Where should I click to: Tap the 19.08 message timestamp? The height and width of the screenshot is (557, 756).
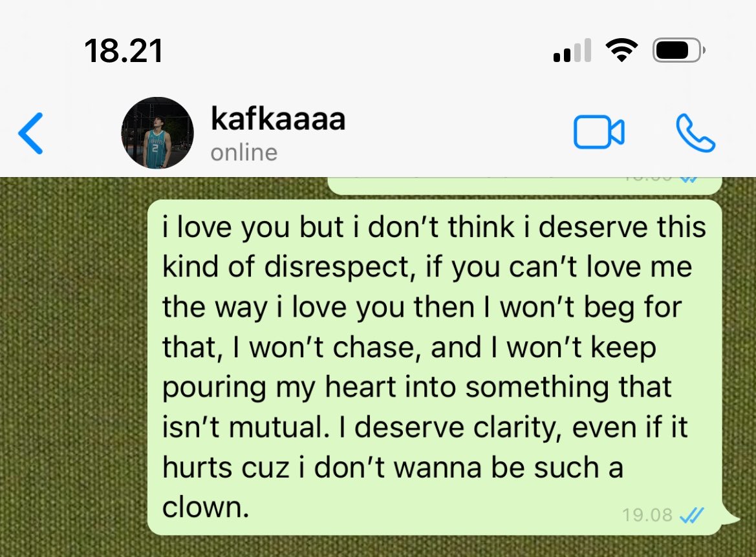(x=647, y=515)
